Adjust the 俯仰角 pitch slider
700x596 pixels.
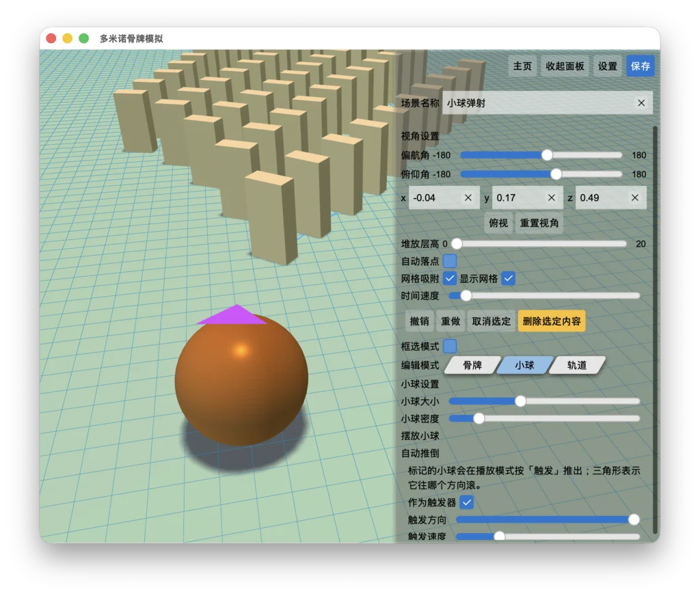point(541,174)
